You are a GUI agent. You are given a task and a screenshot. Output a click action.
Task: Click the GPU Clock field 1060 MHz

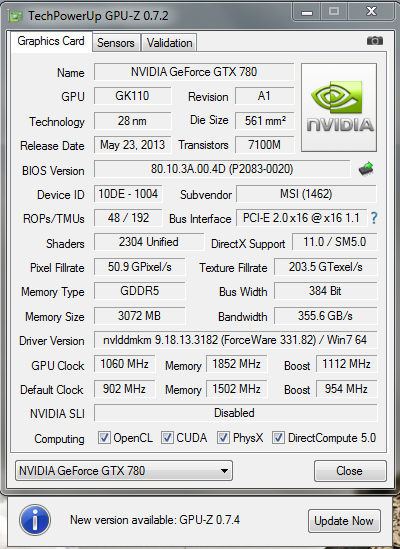point(124,364)
